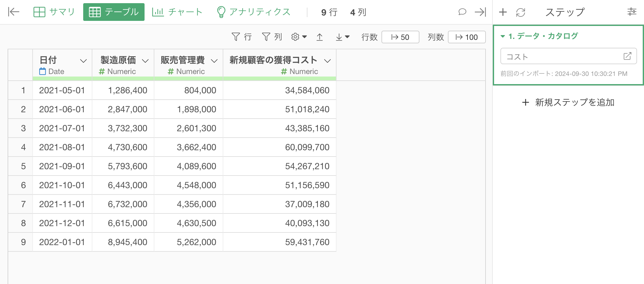
Task: Select the cell 2021-09-01
Action: point(62,166)
